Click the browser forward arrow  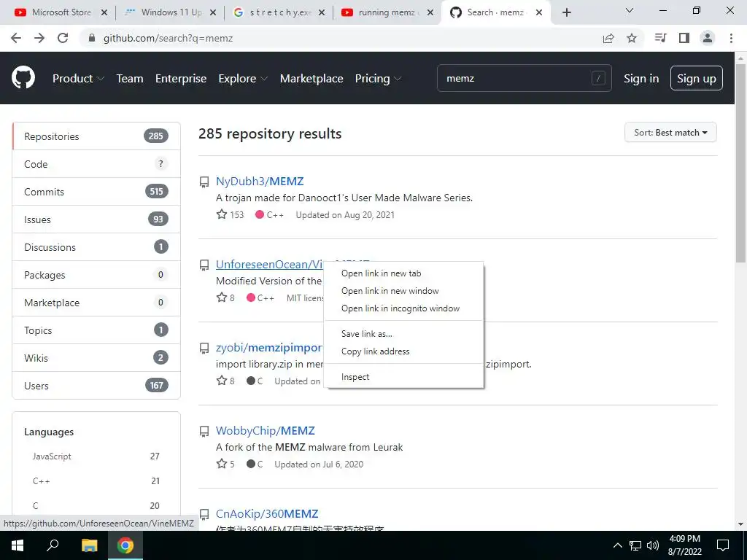pyautogui.click(x=39, y=38)
